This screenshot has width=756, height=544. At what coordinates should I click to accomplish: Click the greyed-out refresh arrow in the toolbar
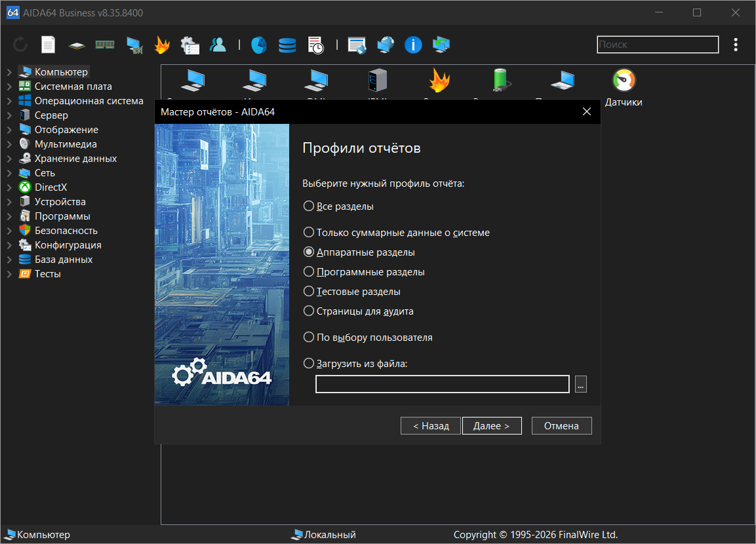[20, 45]
